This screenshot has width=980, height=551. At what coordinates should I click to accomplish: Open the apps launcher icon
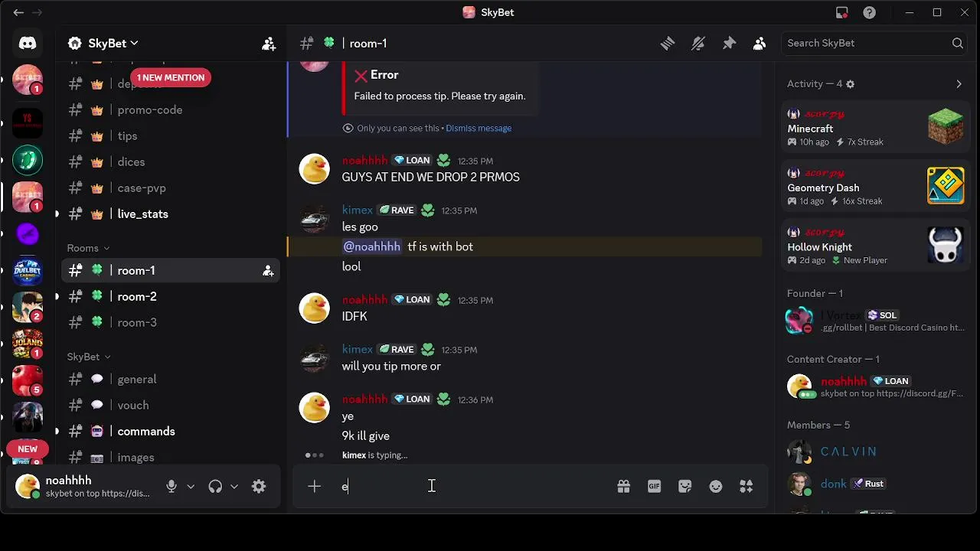(746, 487)
